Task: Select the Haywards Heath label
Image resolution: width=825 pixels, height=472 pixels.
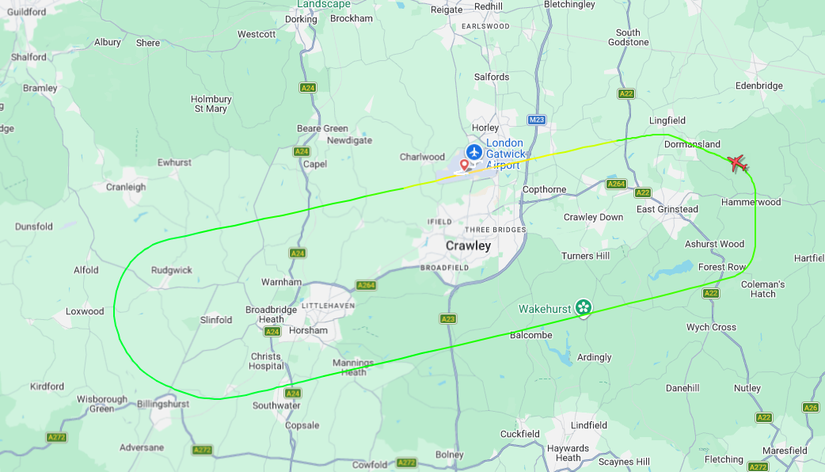Action: [568, 453]
